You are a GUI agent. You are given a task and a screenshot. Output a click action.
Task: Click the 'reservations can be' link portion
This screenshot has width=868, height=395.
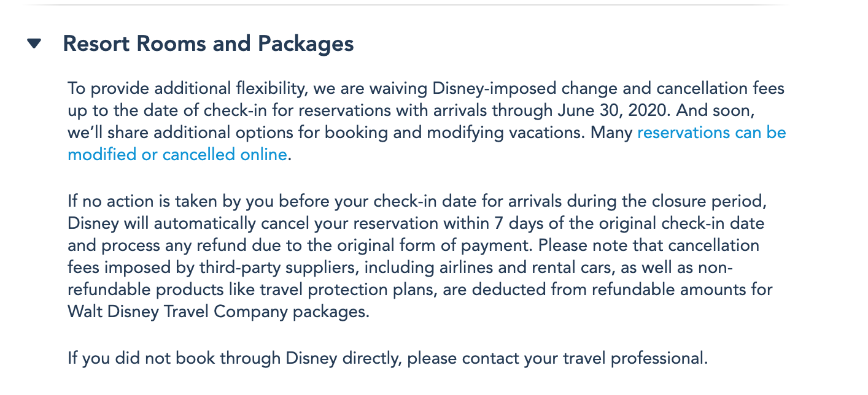(711, 132)
